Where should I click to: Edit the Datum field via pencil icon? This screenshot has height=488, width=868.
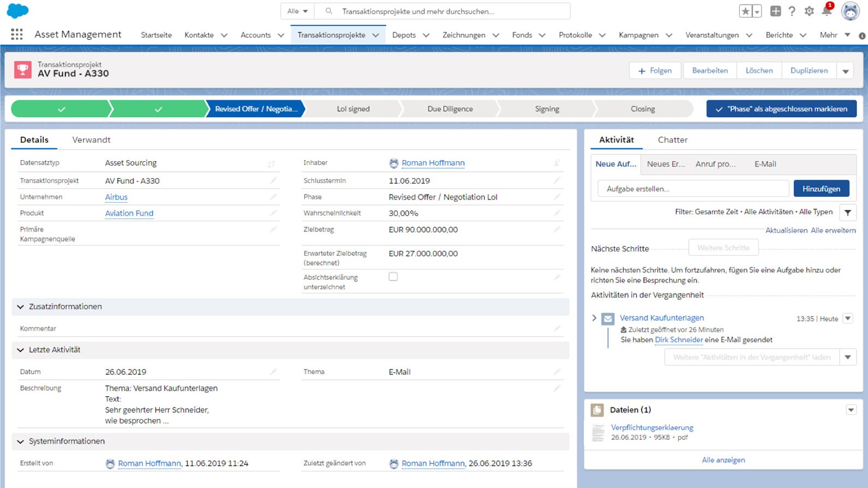click(x=273, y=372)
